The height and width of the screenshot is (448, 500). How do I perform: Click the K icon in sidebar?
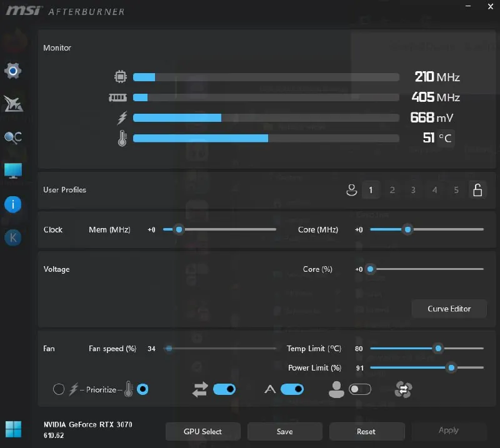[x=12, y=237]
